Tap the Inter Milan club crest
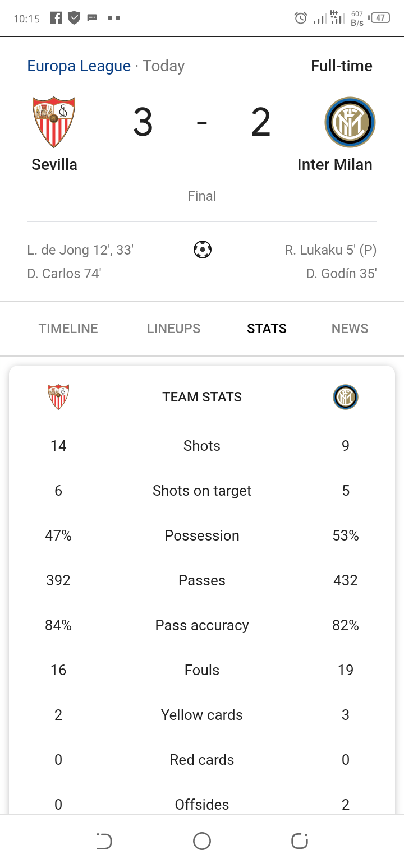Image resolution: width=404 pixels, height=868 pixels. click(350, 122)
